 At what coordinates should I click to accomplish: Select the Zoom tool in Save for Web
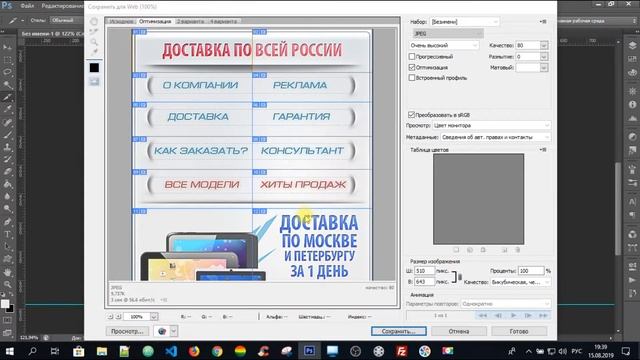pyautogui.click(x=94, y=42)
